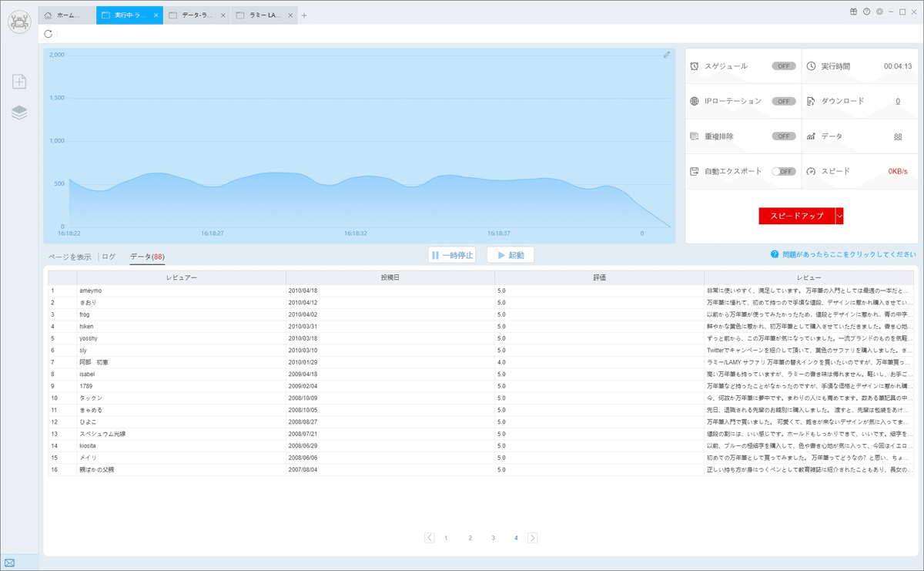Select the 4.0 rating cell
This screenshot has width=924, height=571.
point(599,362)
